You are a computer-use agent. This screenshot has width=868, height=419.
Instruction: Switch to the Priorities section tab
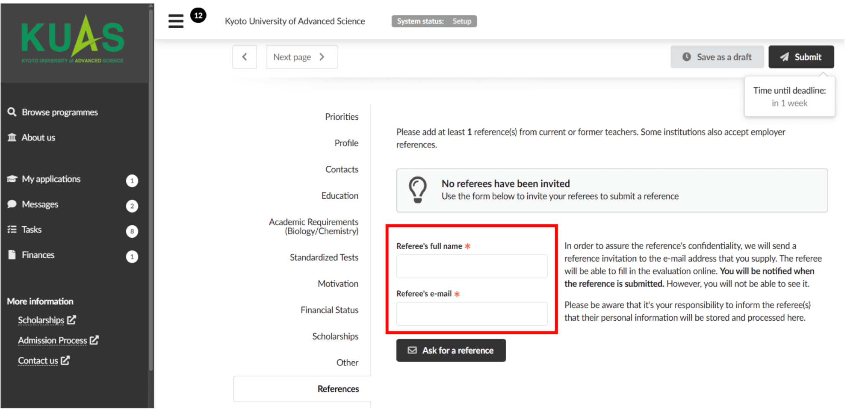342,117
